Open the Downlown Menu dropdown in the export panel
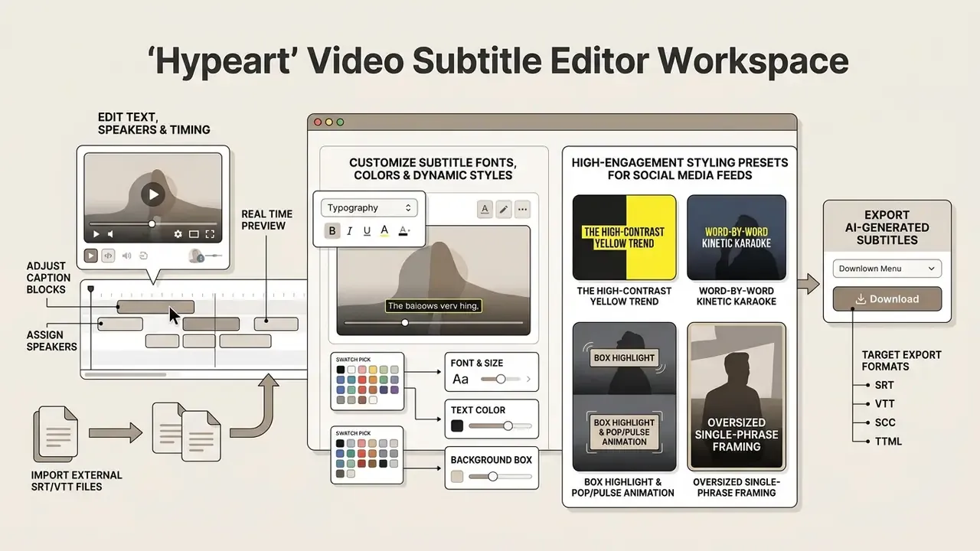The height and width of the screenshot is (551, 980). click(x=887, y=269)
